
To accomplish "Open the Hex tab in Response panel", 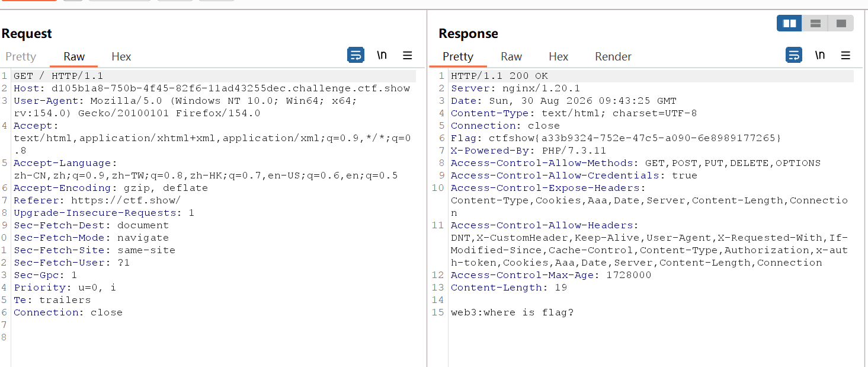I will (x=559, y=56).
